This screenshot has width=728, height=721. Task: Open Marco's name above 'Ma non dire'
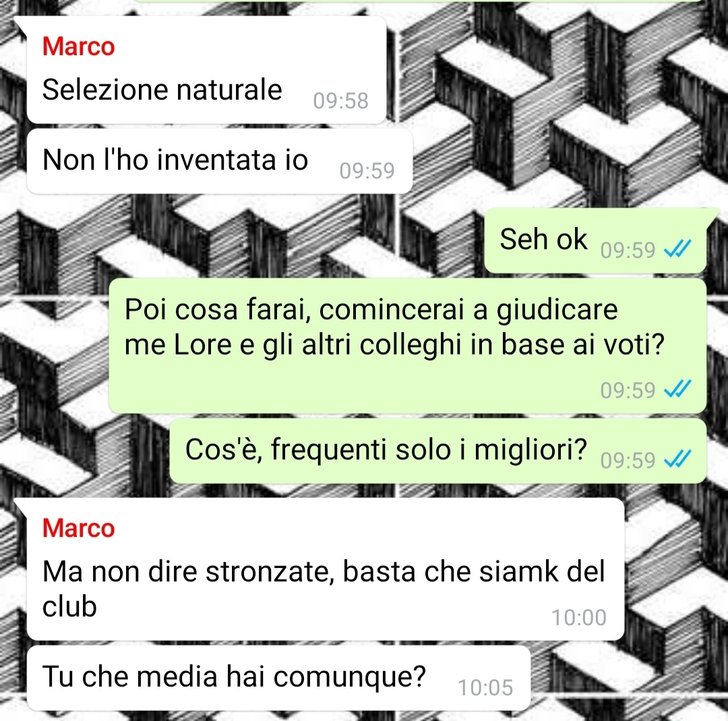click(78, 528)
